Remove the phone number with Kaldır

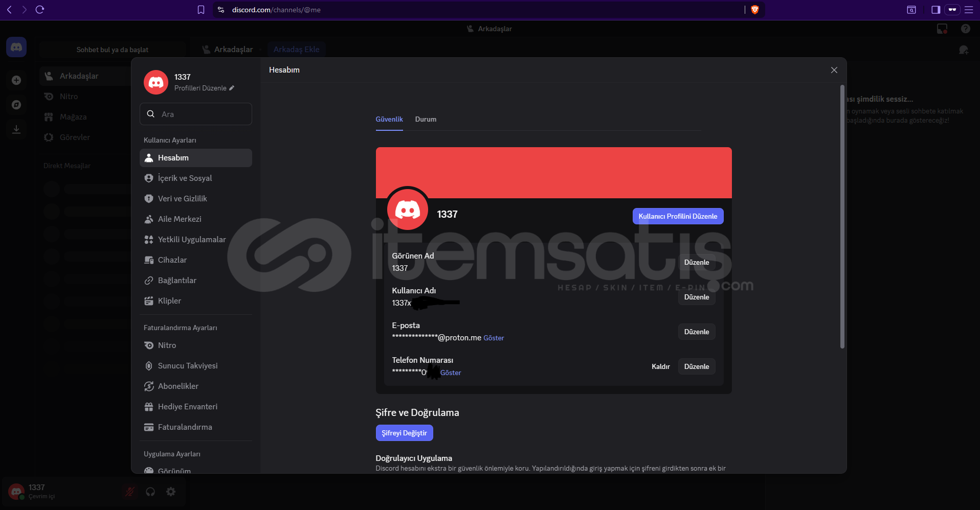point(660,366)
